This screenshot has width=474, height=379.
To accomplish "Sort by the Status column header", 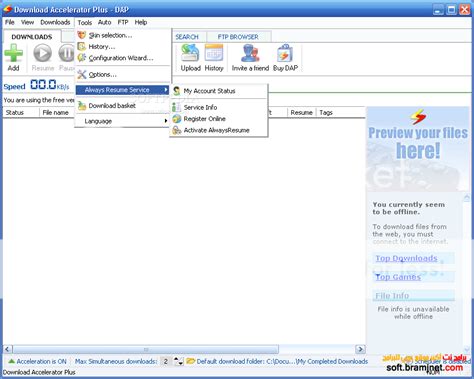I will (x=20, y=113).
